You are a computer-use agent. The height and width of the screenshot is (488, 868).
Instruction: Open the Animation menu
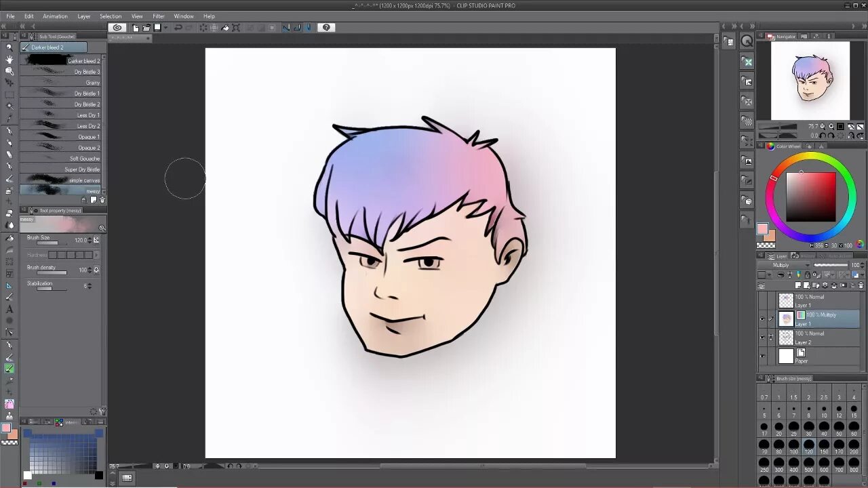pyautogui.click(x=55, y=16)
